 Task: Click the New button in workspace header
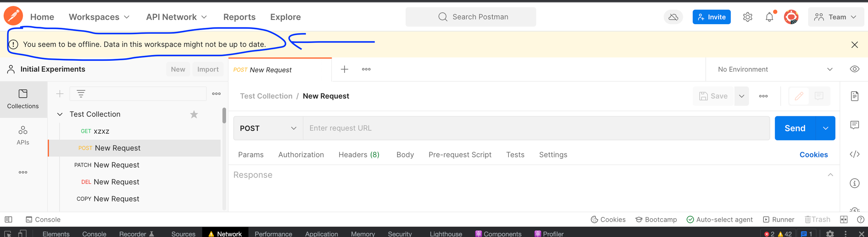(178, 69)
